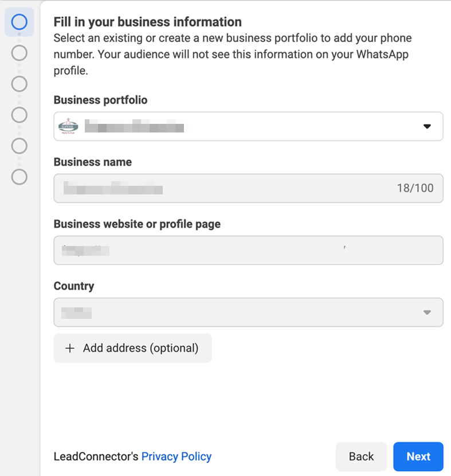This screenshot has width=451, height=476.
Task: Select the third step circle in sidebar
Action: (19, 84)
